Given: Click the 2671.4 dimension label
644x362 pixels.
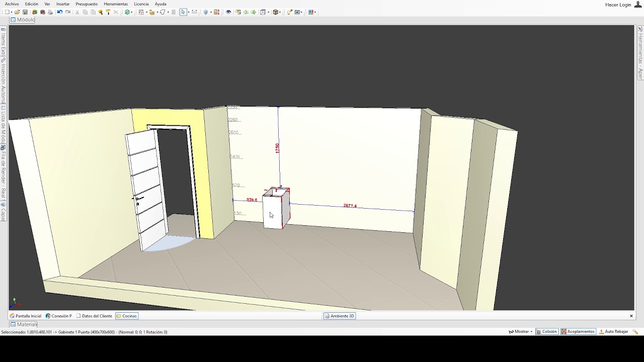Looking at the screenshot, I should point(350,206).
